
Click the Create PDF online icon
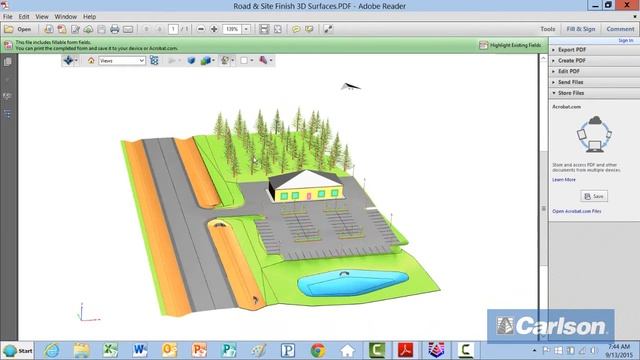(x=62, y=29)
